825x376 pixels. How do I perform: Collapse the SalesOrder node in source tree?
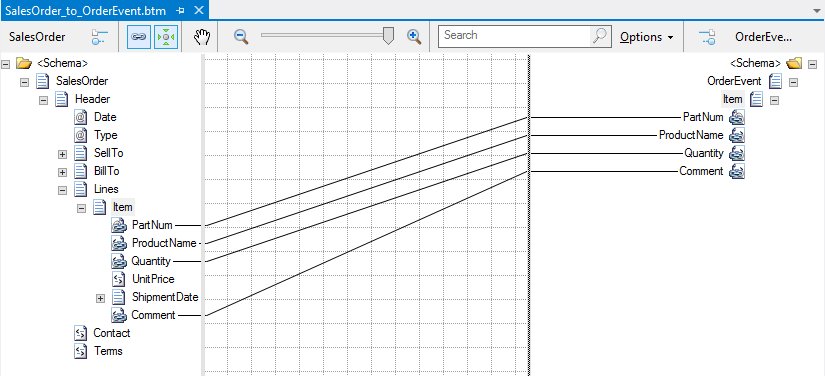25,82
